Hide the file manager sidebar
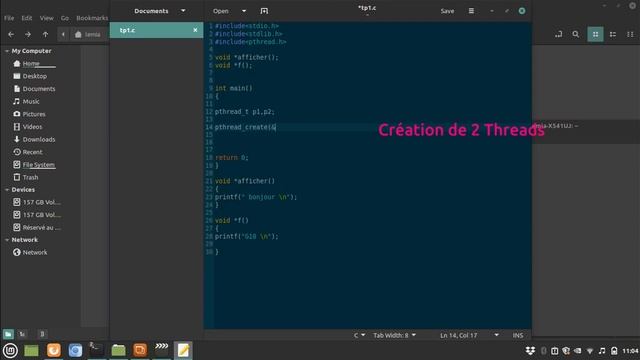This screenshot has width=640, height=360. (42, 334)
